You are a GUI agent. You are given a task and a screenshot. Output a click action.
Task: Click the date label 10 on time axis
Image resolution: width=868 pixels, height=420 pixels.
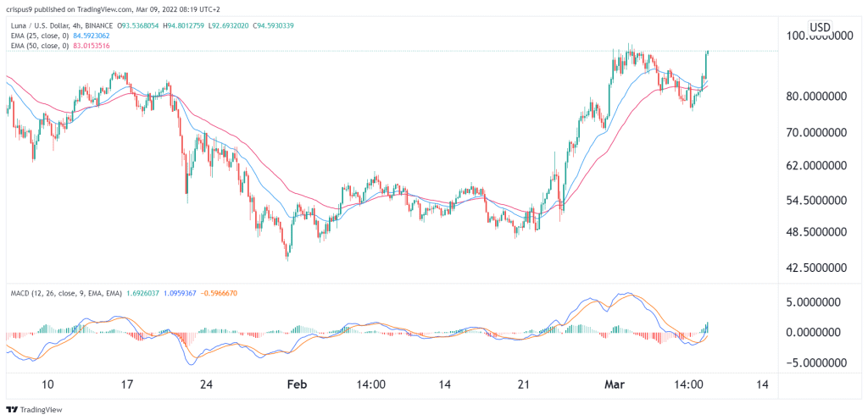click(48, 384)
